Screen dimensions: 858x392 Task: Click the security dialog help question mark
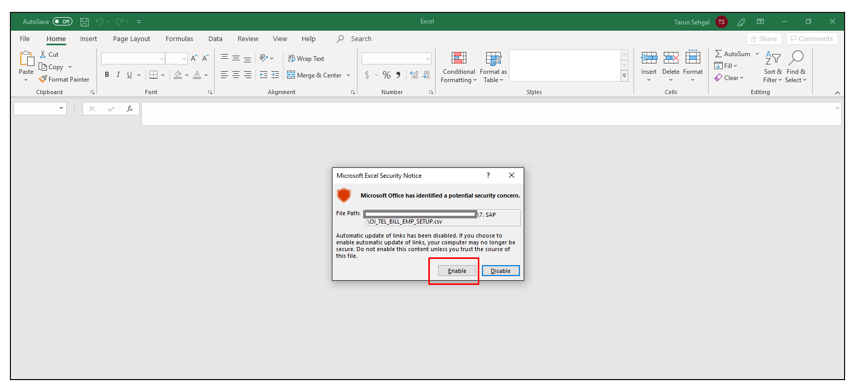click(x=488, y=175)
